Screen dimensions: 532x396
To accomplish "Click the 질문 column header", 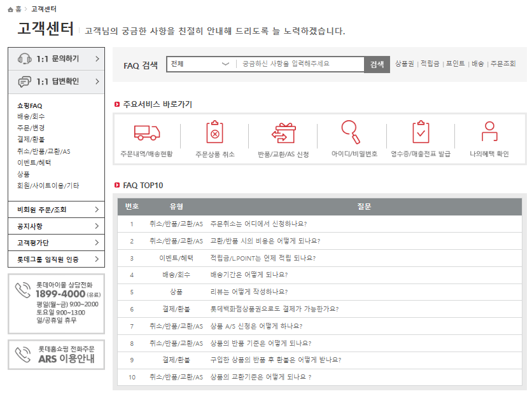I will pyautogui.click(x=364, y=207).
